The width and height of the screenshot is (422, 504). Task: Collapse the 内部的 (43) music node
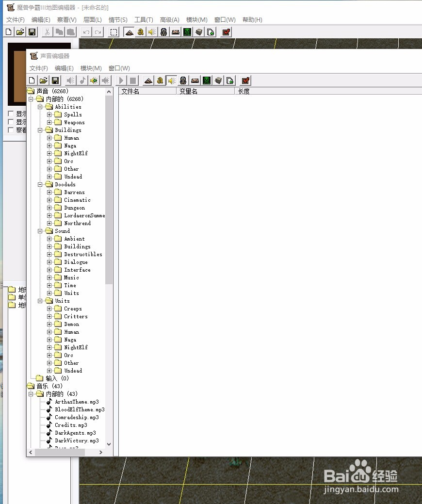coord(31,394)
